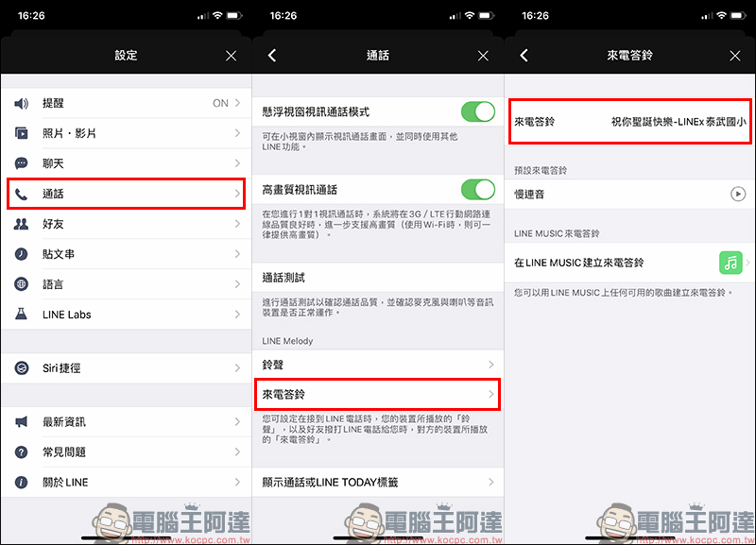Tap the ON status text in 提醒 row
The width and height of the screenshot is (756, 545).
pyautogui.click(x=220, y=103)
